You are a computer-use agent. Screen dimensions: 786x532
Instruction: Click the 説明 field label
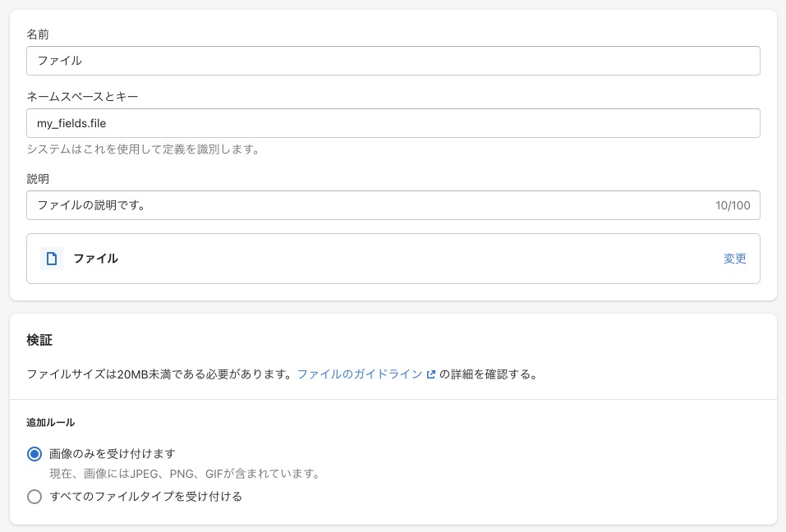pos(38,179)
